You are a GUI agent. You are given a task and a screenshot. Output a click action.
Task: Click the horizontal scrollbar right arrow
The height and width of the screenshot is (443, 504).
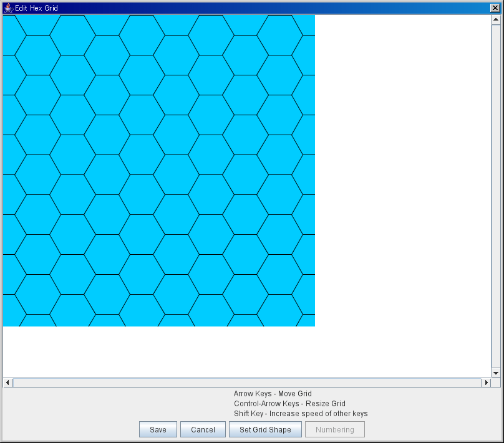click(x=486, y=383)
